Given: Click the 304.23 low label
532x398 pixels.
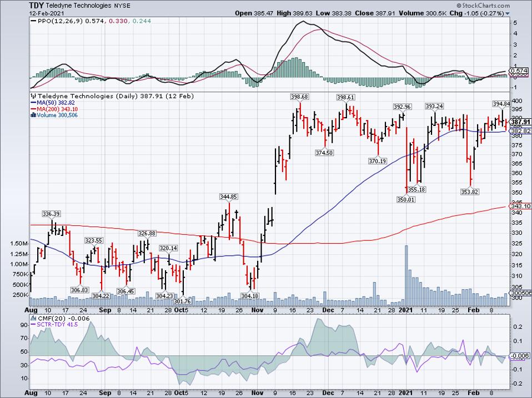Looking at the screenshot, I should click(x=164, y=296).
